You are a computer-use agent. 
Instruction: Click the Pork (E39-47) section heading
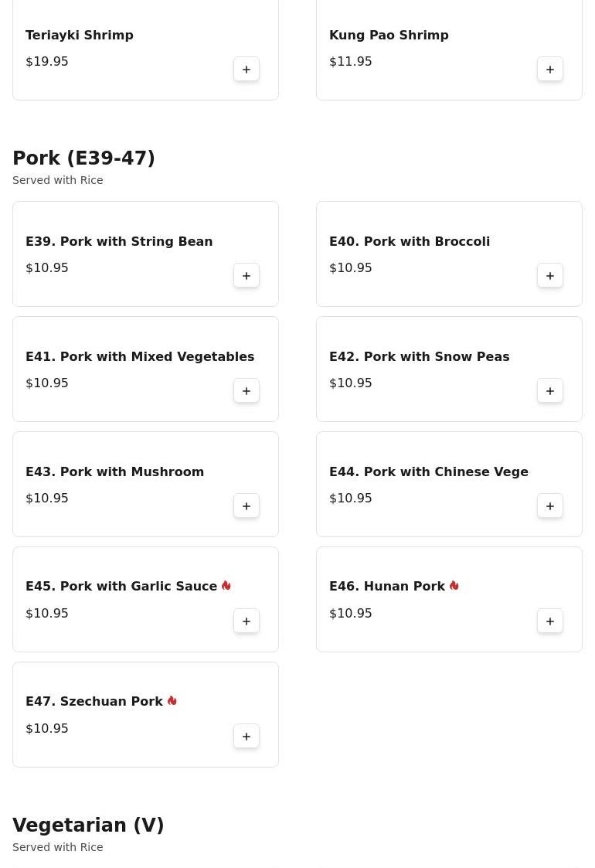click(83, 158)
